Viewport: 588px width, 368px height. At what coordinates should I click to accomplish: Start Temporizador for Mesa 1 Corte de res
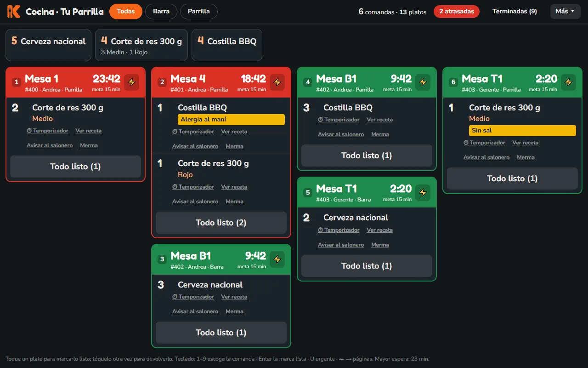(47, 131)
